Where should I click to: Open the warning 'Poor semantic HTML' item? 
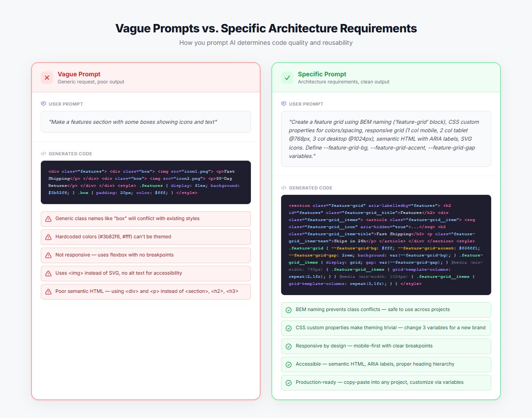tap(146, 292)
